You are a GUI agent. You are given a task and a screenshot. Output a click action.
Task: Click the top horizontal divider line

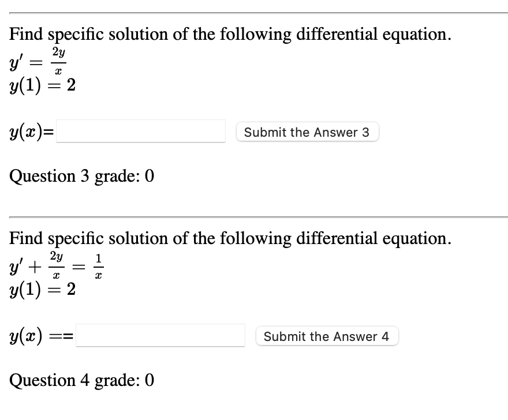pyautogui.click(x=254, y=10)
